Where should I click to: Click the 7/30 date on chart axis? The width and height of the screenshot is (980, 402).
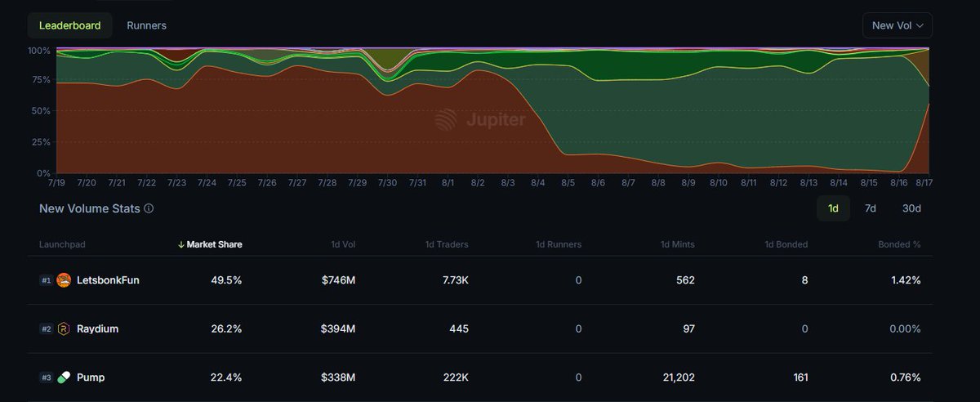[x=387, y=183]
